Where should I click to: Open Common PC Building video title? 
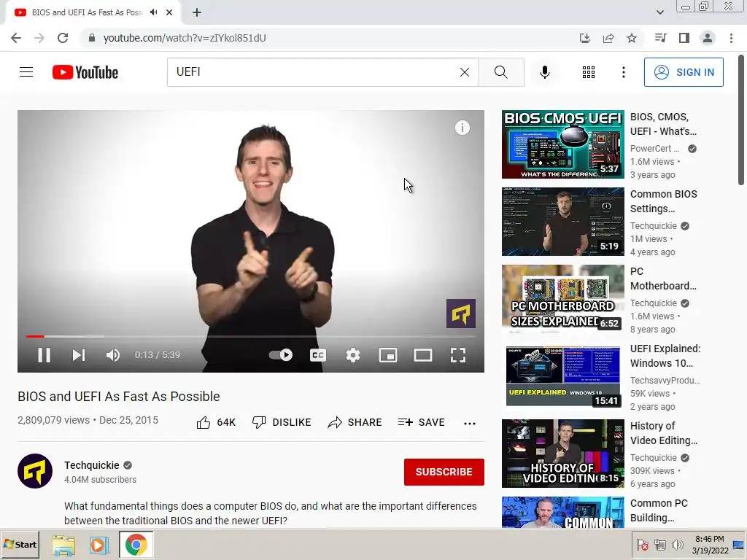[x=659, y=510]
